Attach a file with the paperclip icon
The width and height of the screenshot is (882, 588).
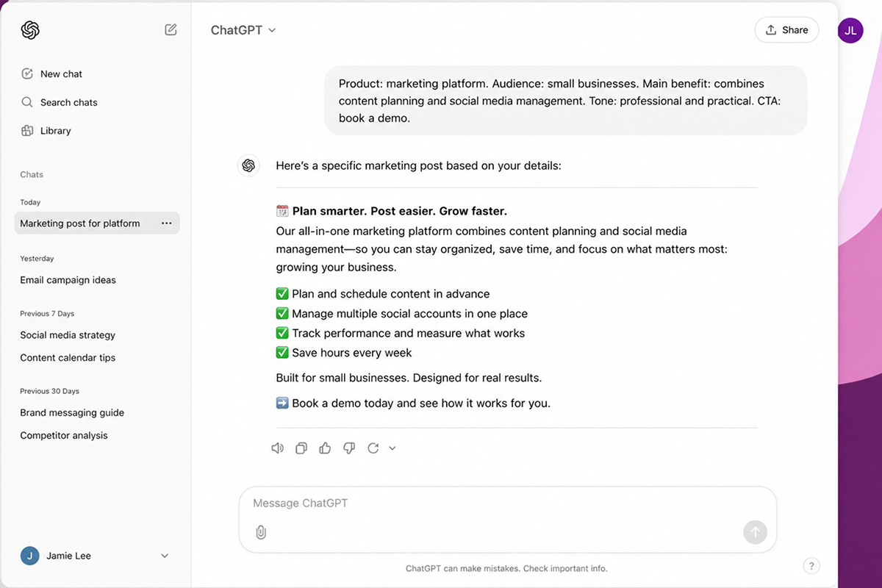click(x=260, y=532)
